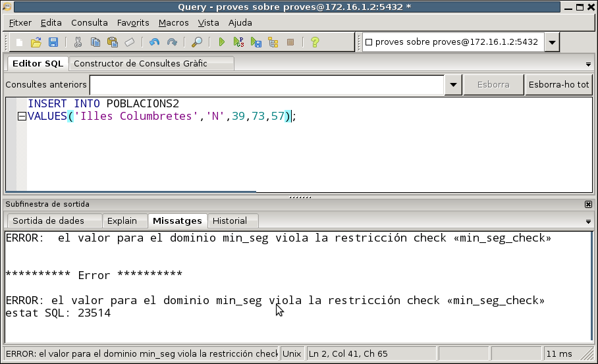Switch to the Historial tab
Screen dimensions: 598x364
[230, 221]
